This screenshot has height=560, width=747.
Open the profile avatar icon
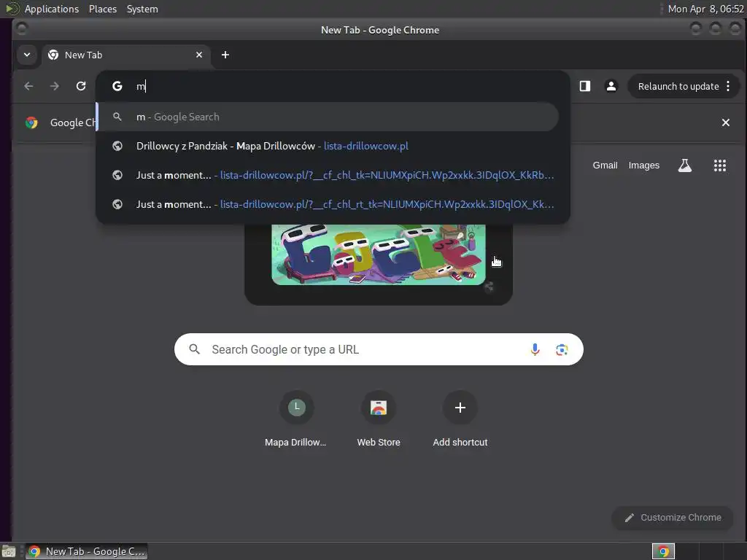pyautogui.click(x=611, y=86)
